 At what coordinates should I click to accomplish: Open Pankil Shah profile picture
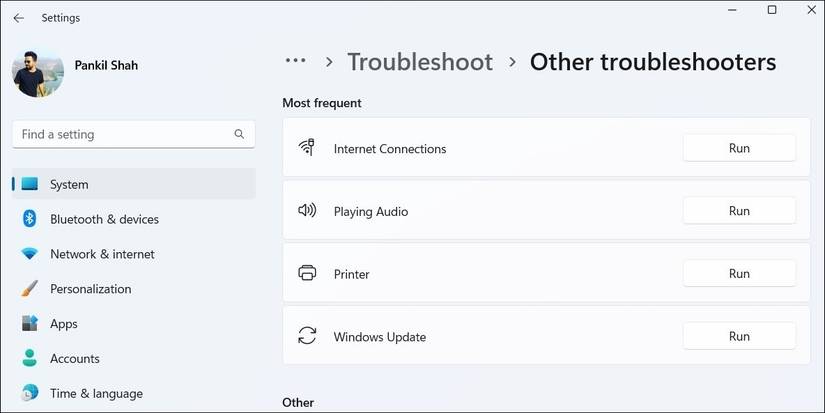click(x=38, y=72)
